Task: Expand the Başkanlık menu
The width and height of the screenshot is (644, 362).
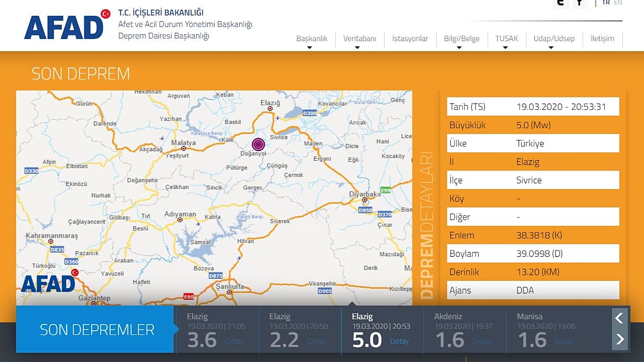Action: pyautogui.click(x=312, y=39)
